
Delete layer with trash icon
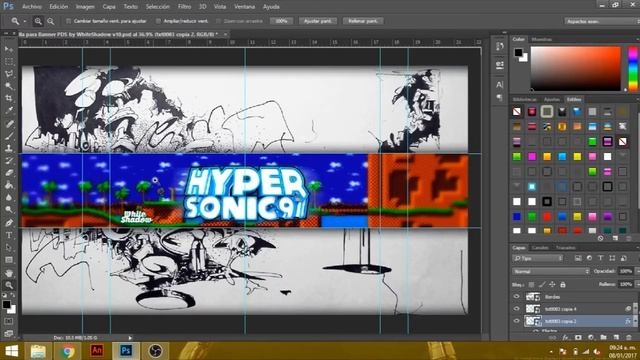(x=629, y=338)
